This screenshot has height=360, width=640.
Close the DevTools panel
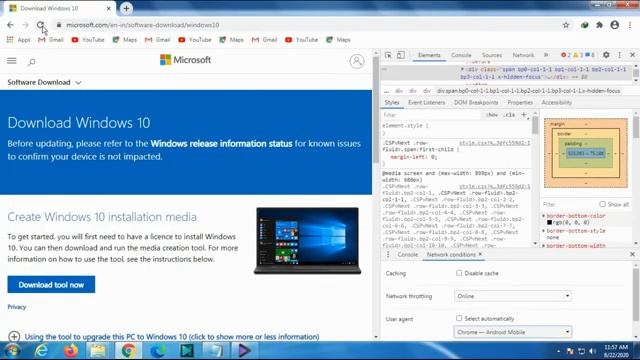point(633,55)
